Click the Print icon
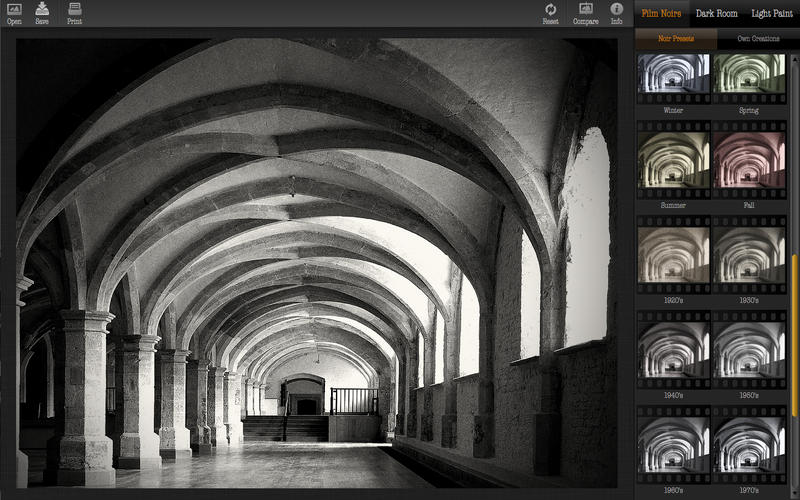This screenshot has width=800, height=500. tap(75, 11)
